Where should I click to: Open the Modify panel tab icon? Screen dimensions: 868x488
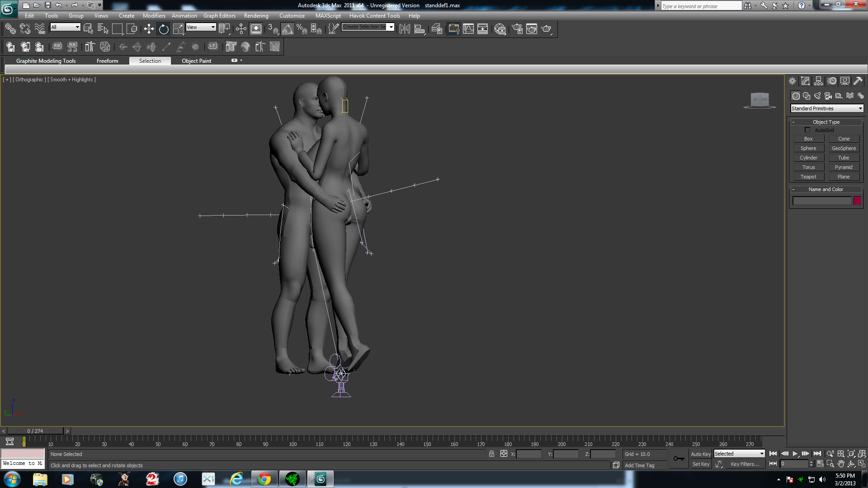[x=805, y=81]
